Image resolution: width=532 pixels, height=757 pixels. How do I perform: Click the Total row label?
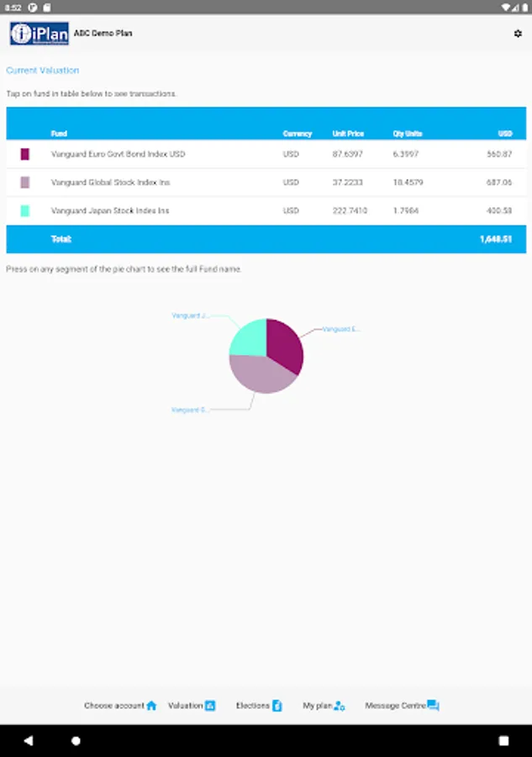click(x=61, y=239)
